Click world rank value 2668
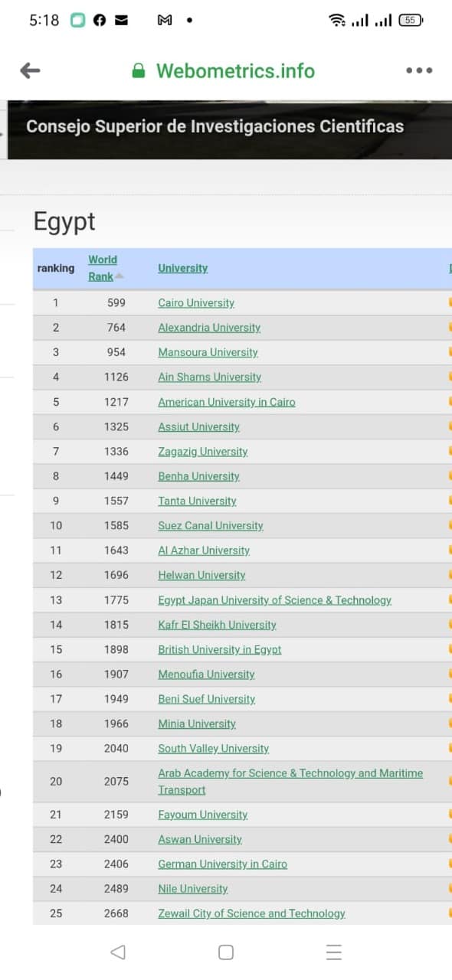 click(116, 913)
